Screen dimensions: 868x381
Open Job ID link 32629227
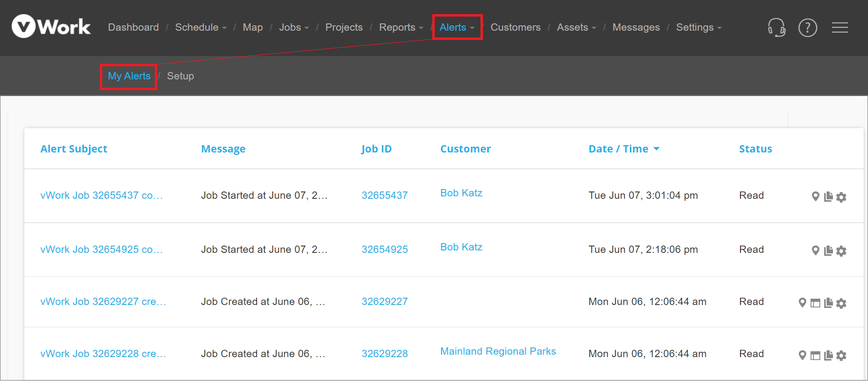[x=385, y=302]
